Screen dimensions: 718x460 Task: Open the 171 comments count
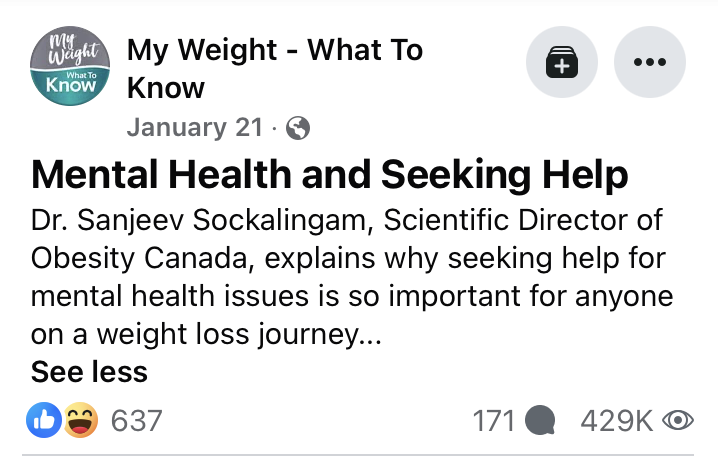494,421
